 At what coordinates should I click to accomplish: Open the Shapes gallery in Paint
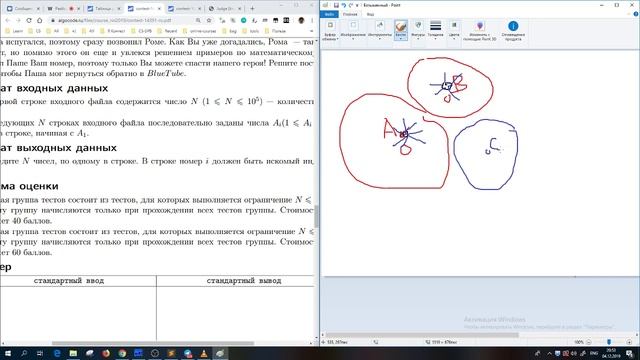point(418,31)
